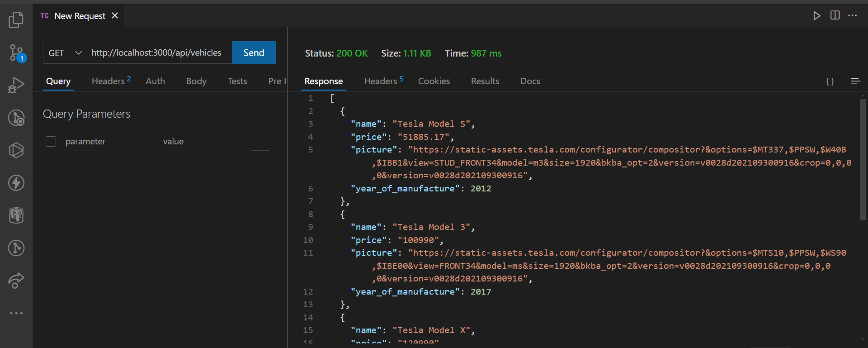The height and width of the screenshot is (348, 868).
Task: Open the Explorer files view
Action: (x=16, y=20)
